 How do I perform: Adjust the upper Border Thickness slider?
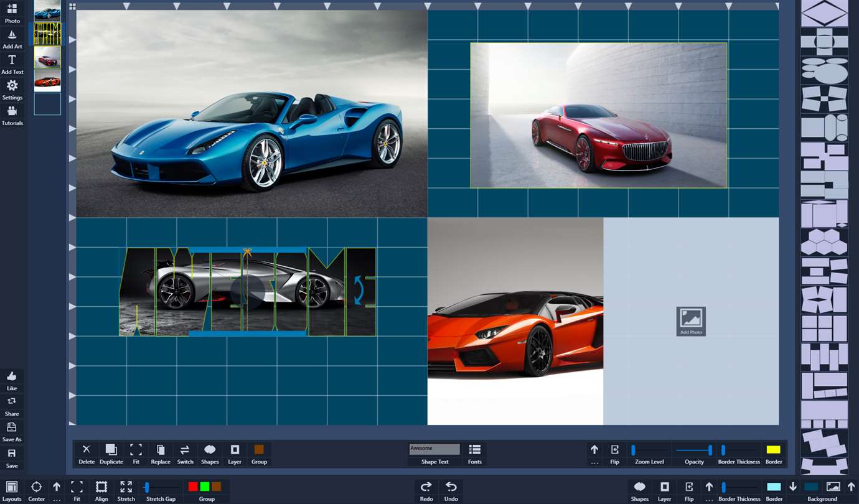pos(739,450)
